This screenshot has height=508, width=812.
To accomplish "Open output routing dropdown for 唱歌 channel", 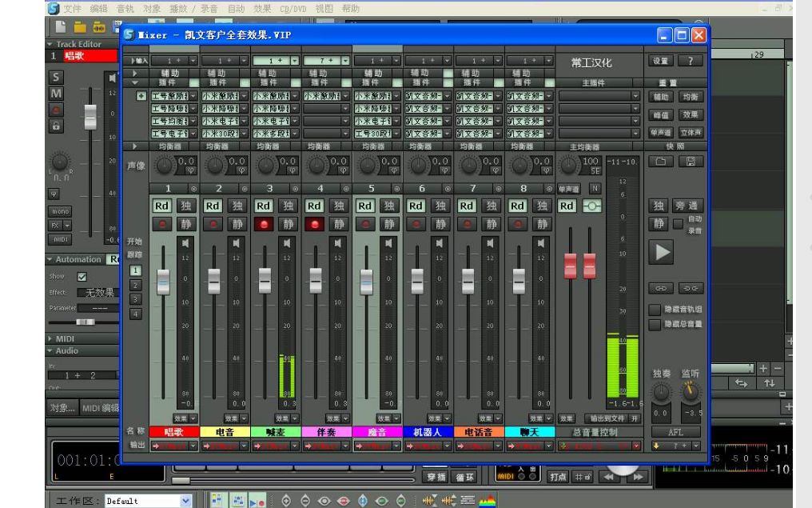I will tap(193, 446).
